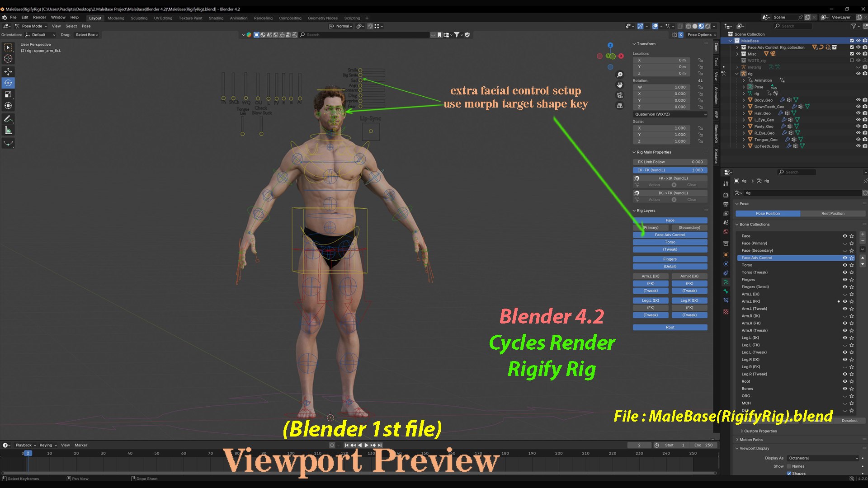Switch perspective/orthographic grid icon
The height and width of the screenshot is (488, 868).
(620, 105)
